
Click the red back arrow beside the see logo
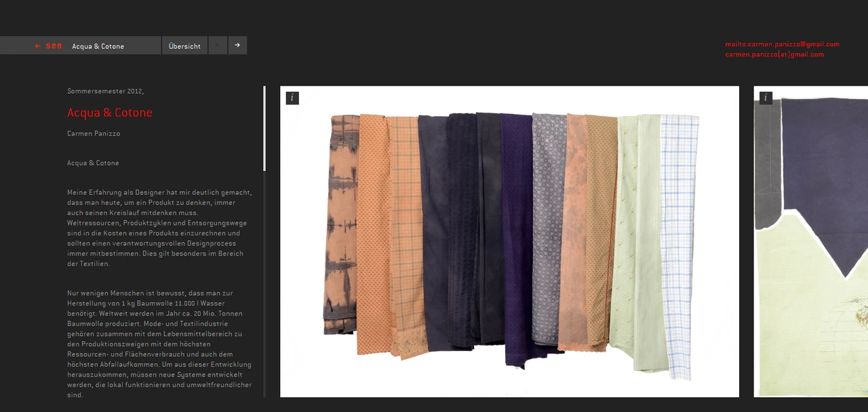coord(38,46)
